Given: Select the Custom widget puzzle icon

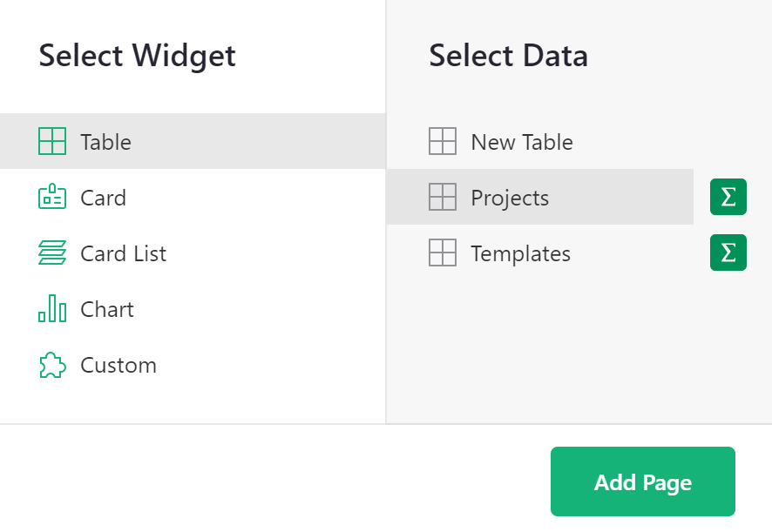Looking at the screenshot, I should [52, 365].
